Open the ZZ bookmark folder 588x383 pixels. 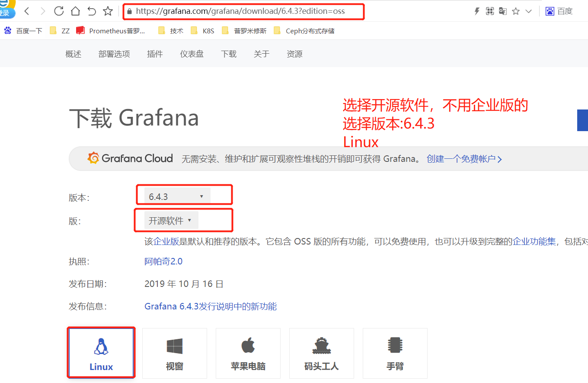pos(60,31)
